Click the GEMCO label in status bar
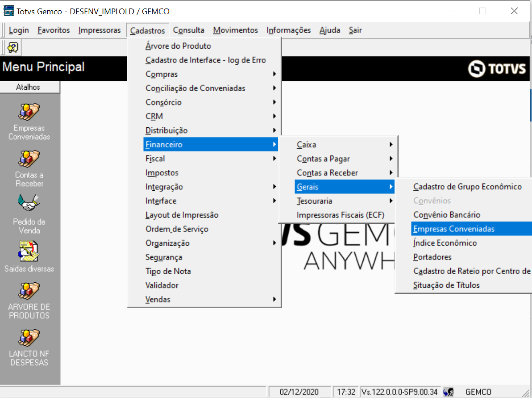 pyautogui.click(x=478, y=392)
